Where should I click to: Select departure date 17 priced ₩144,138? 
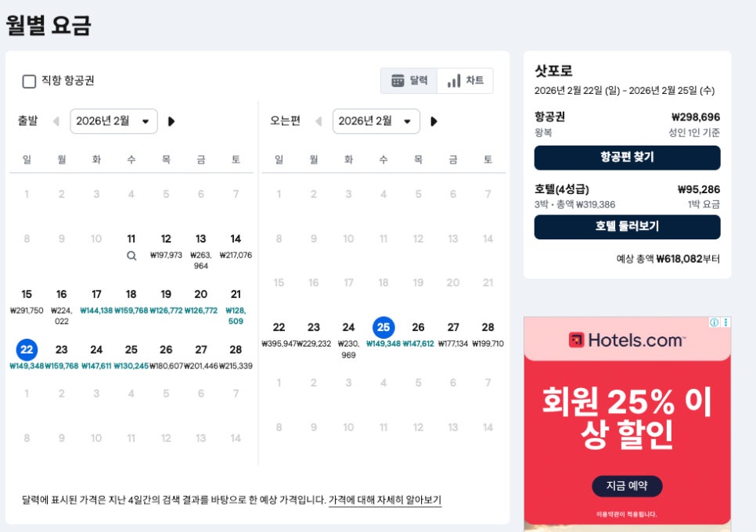tap(96, 302)
